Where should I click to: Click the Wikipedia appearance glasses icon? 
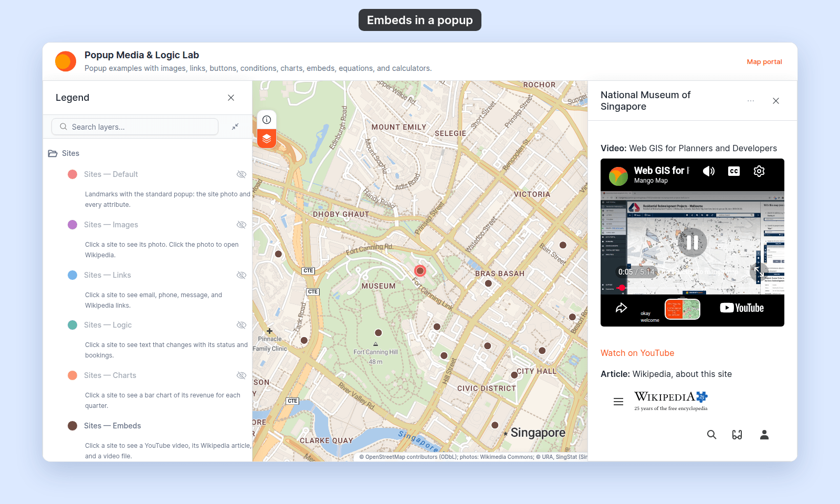click(737, 435)
